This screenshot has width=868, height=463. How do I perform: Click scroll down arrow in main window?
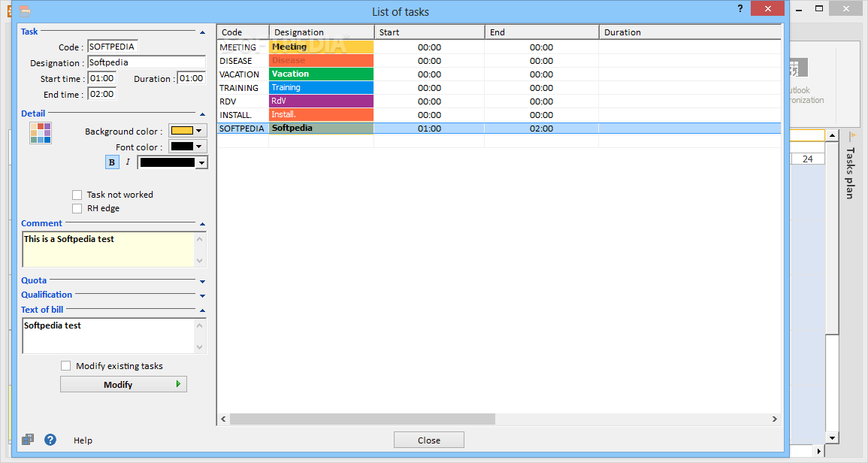pyautogui.click(x=832, y=437)
